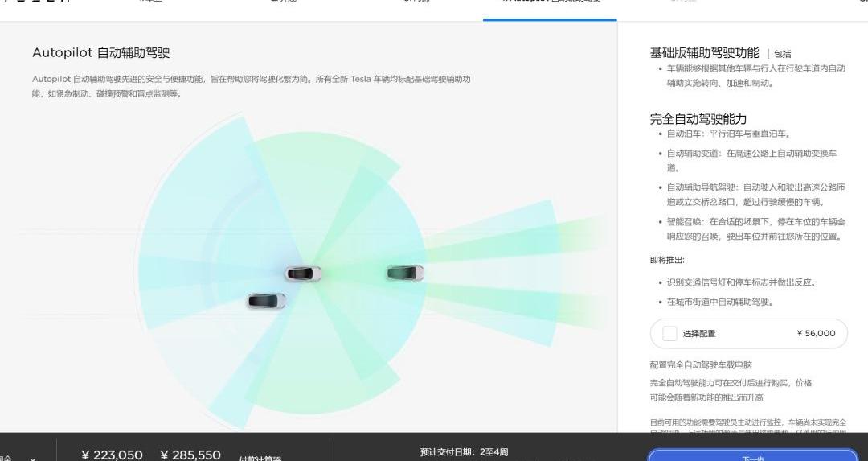Viewport: 868px width, 461px height.
Task: Click the ¥ 56,000 price label
Action: (x=816, y=334)
